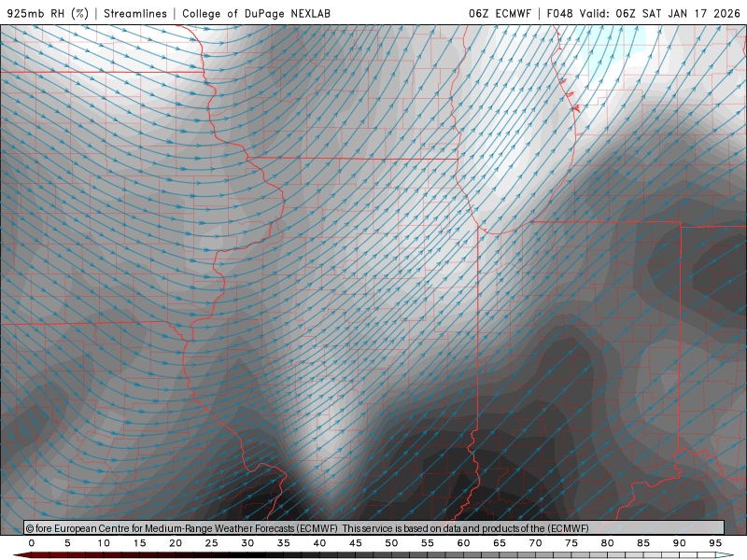Select the "50" value on the color legend
This screenshot has width=747, height=560.
[x=391, y=543]
